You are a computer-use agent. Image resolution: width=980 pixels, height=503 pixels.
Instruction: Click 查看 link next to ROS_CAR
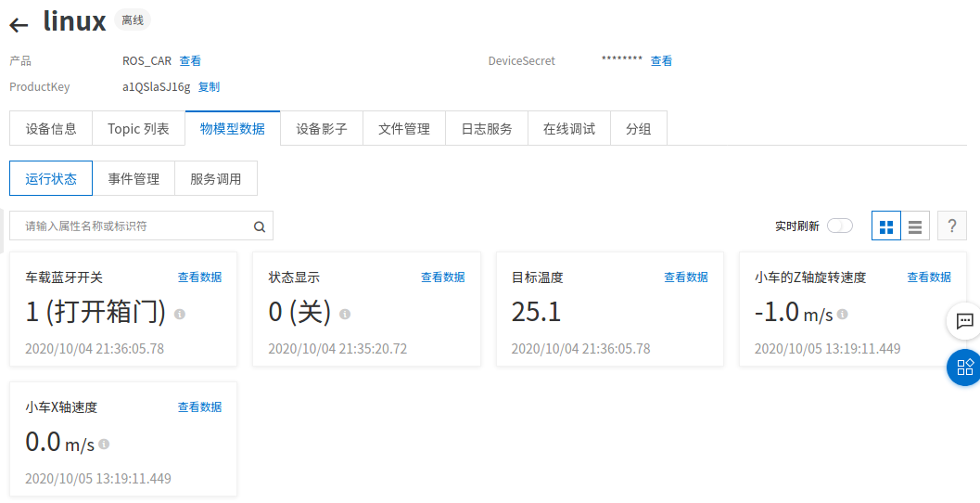[190, 60]
